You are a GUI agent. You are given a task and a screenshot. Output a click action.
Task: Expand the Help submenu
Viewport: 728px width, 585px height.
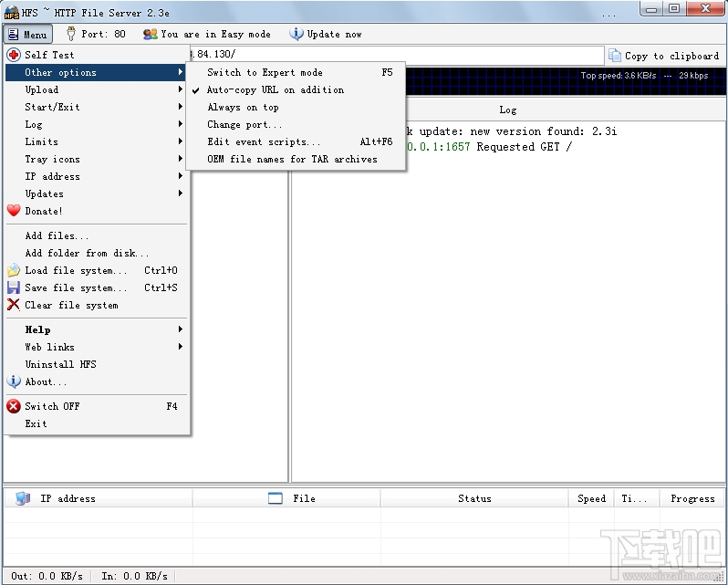point(98,329)
